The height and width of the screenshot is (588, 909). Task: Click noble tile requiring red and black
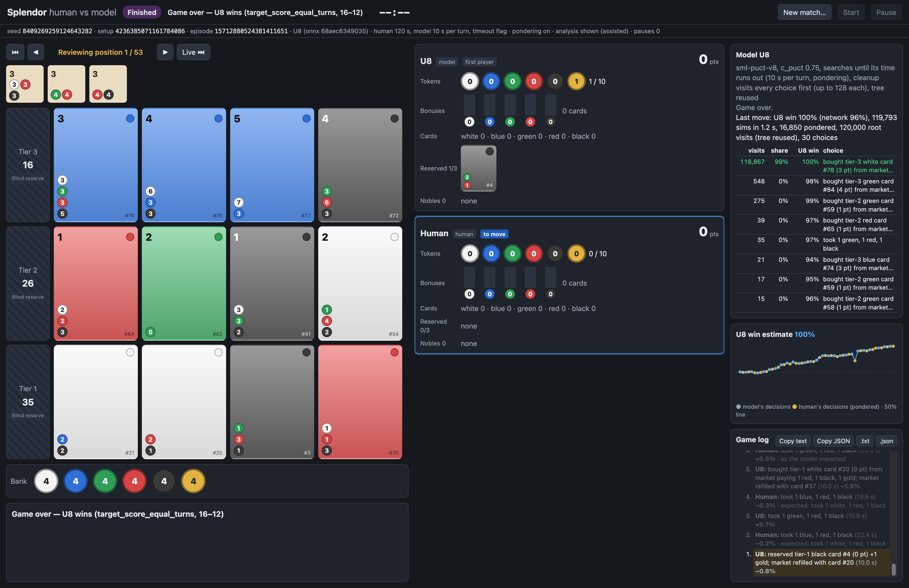pos(108,84)
